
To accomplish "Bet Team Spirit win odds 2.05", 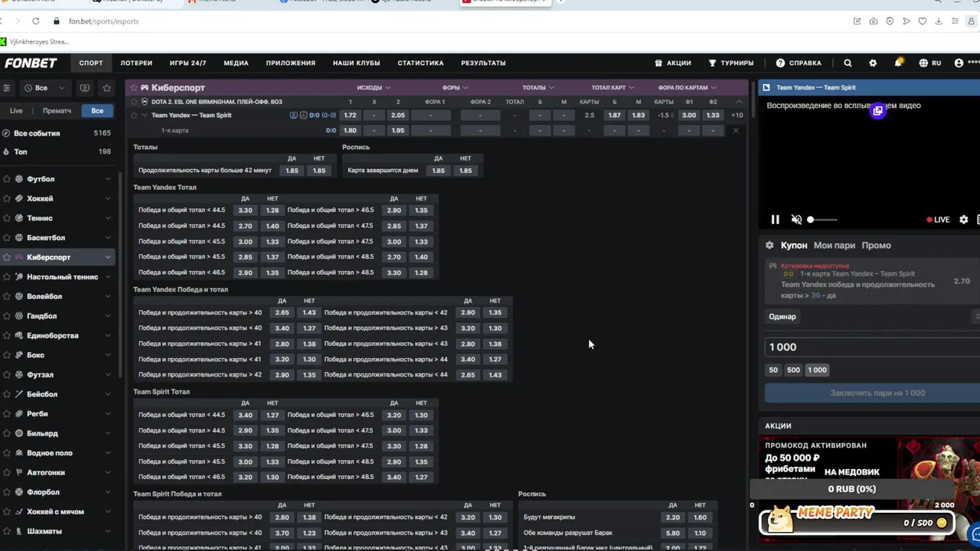I will (397, 115).
